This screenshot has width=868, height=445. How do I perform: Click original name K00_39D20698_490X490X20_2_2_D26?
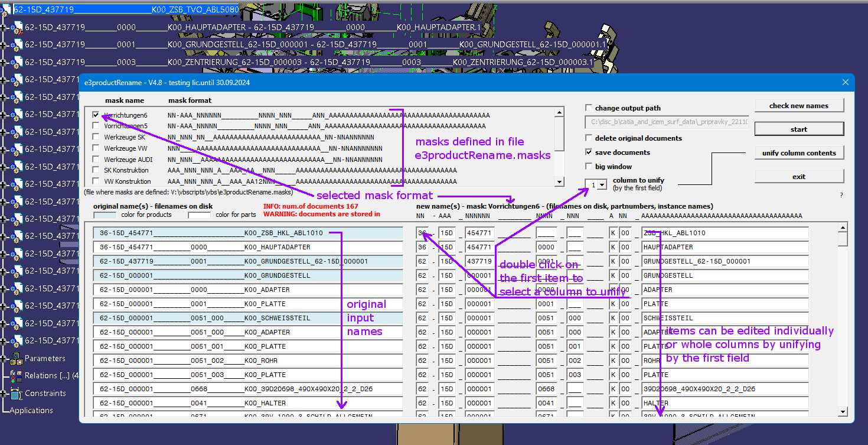tap(248, 389)
